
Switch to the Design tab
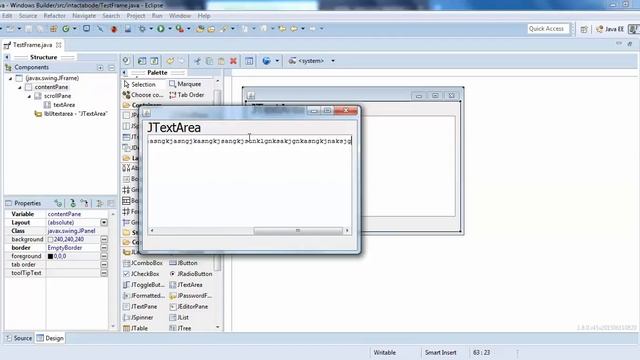pos(50,338)
